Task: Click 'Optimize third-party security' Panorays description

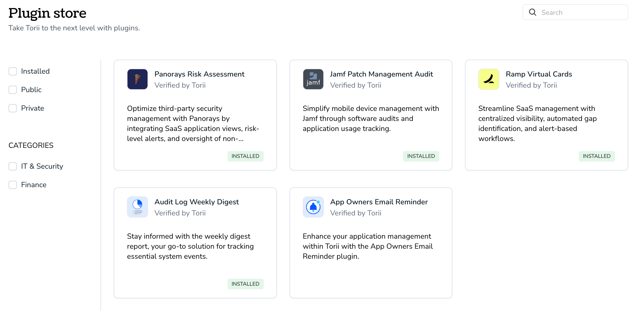Action: [193, 124]
